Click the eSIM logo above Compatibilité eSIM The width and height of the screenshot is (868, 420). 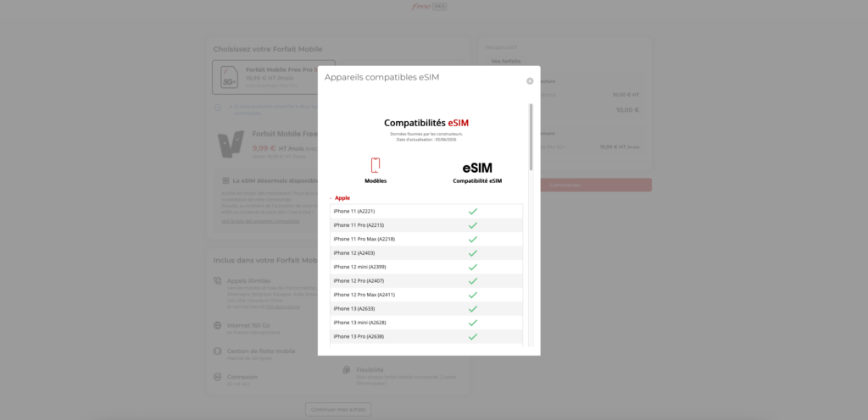[477, 168]
